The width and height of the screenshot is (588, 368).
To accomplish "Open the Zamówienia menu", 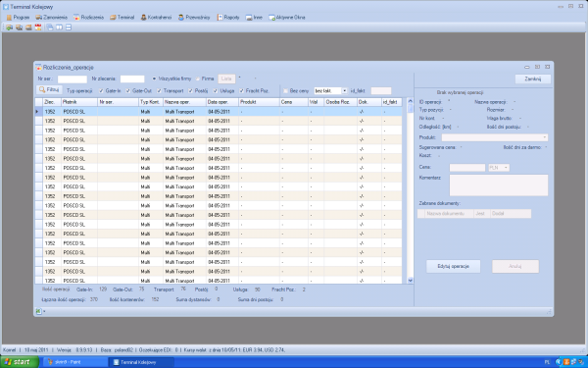I will pos(51,18).
